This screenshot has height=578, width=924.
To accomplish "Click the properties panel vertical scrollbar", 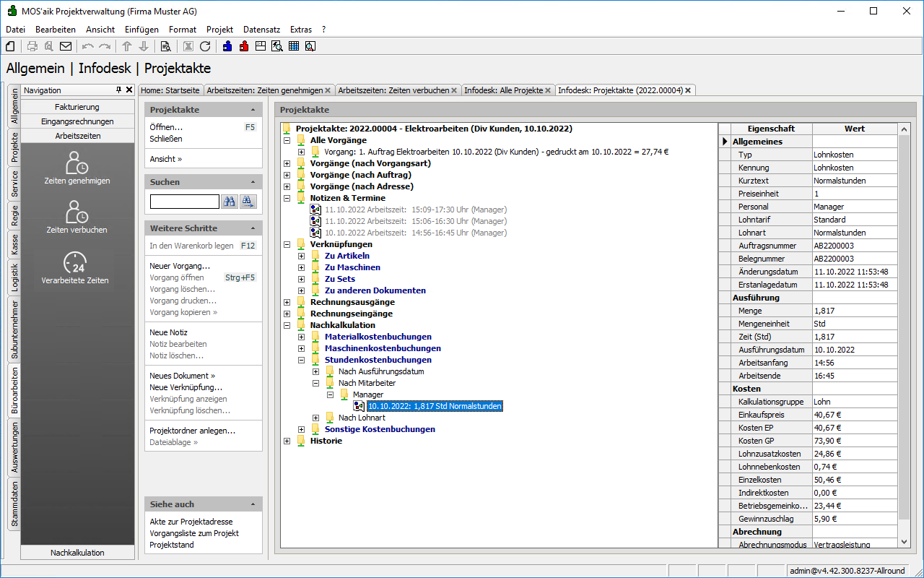I will [904, 325].
